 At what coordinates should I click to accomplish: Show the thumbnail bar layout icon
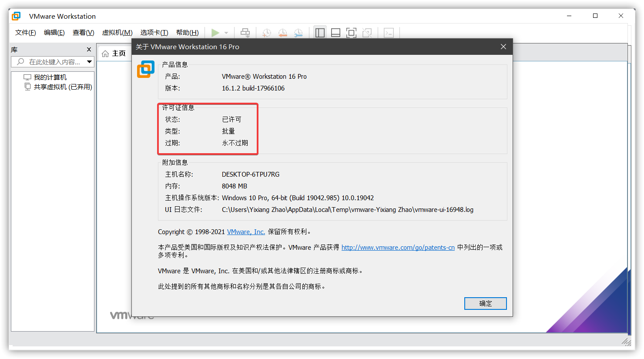click(x=335, y=32)
